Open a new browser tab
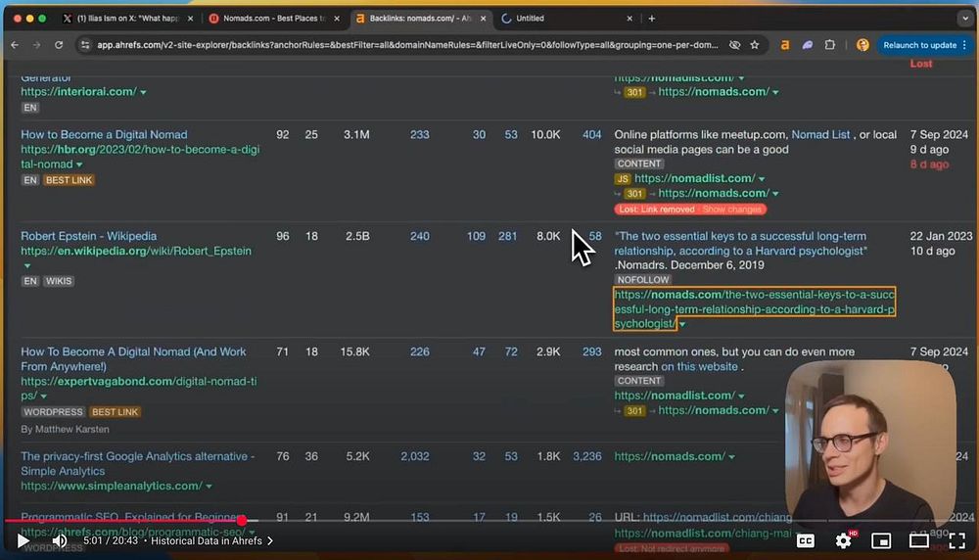 (652, 18)
